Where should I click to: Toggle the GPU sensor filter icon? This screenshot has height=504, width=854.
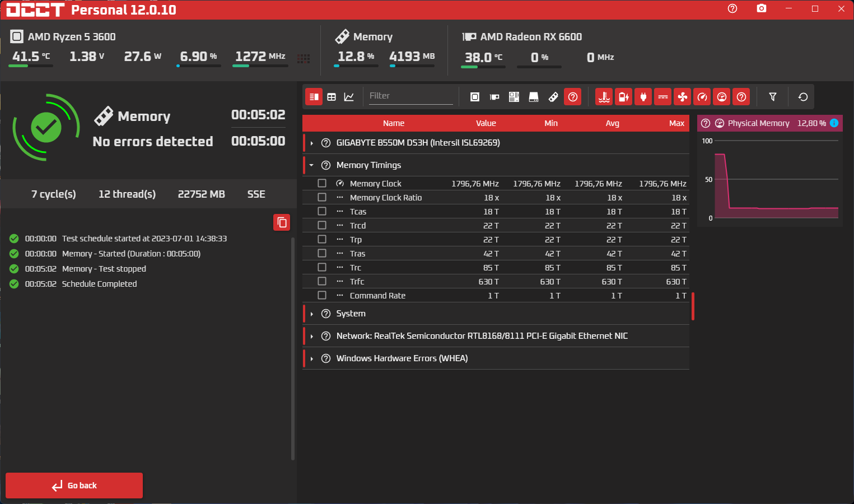click(494, 97)
